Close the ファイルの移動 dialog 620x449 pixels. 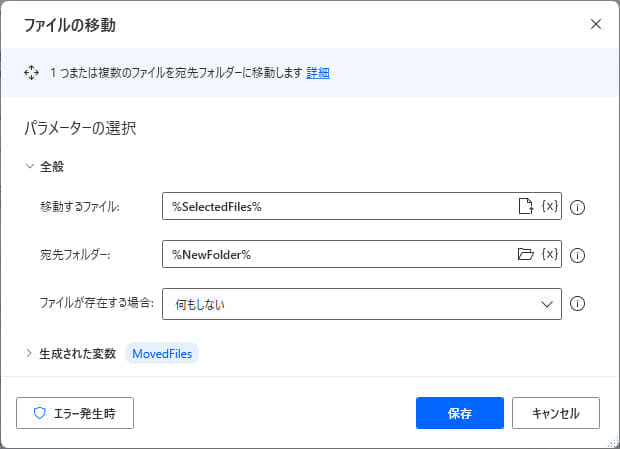tap(595, 24)
